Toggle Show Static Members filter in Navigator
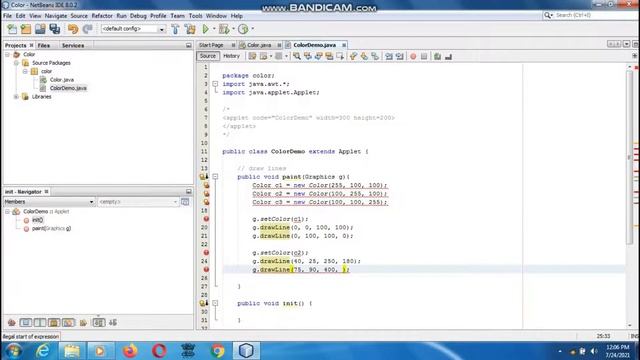The width and height of the screenshot is (640, 360). point(40,323)
